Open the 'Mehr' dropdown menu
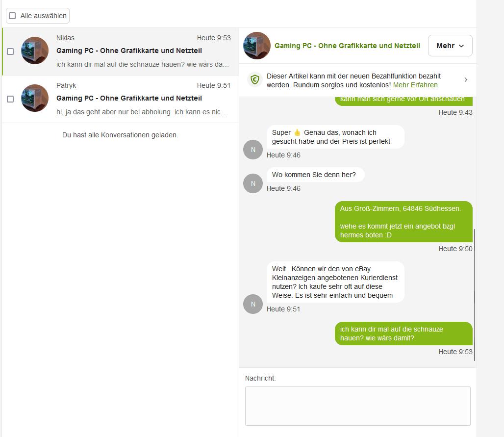The image size is (504, 437). click(x=450, y=46)
